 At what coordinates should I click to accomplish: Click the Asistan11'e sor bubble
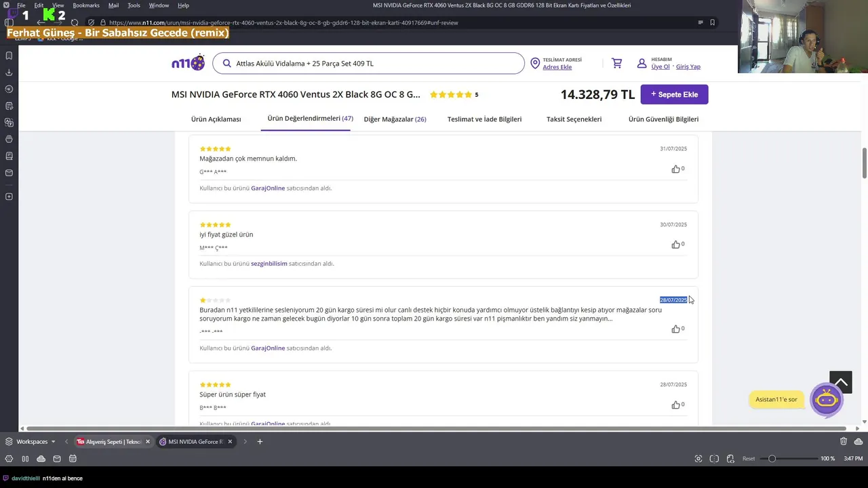point(776,400)
